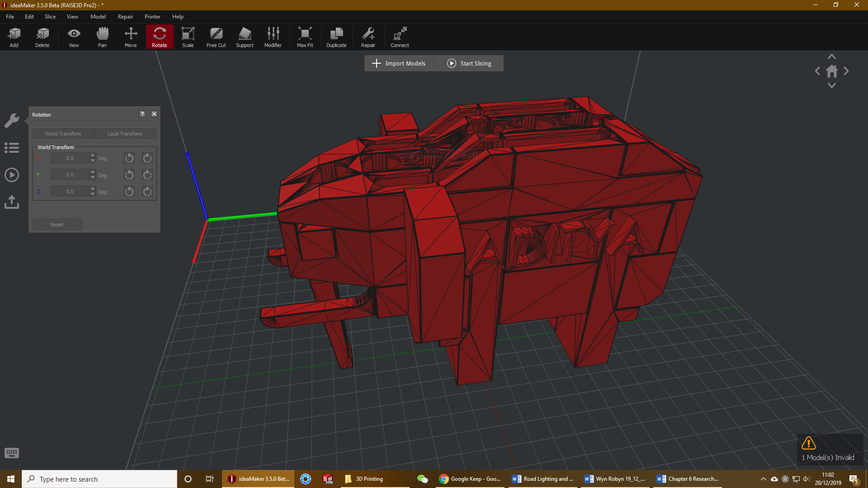Open the Slice menu
This screenshot has width=868, height=488.
[50, 17]
